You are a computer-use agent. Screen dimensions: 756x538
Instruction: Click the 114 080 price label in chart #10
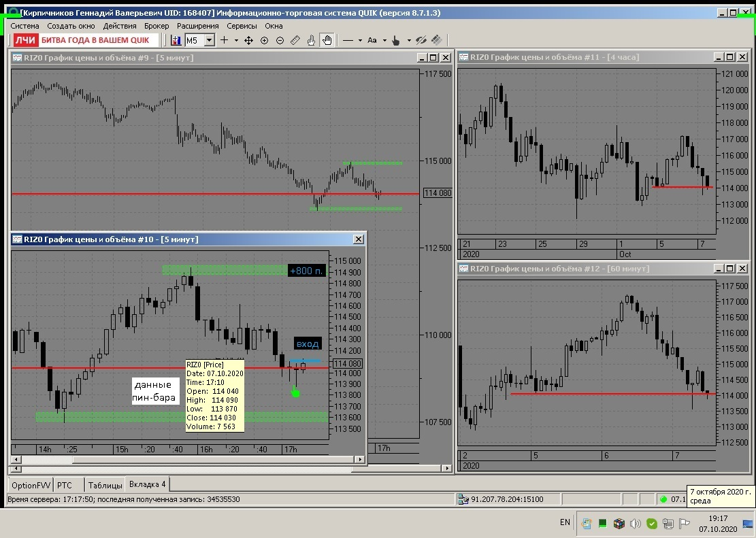(x=347, y=363)
